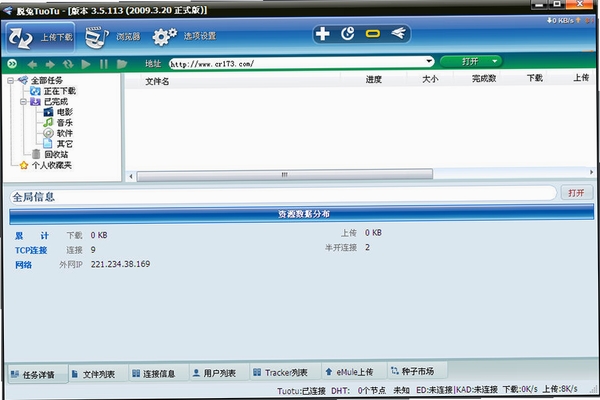Click the 进度 progress column header
Viewport: 600px width, 400px height.
373,80
